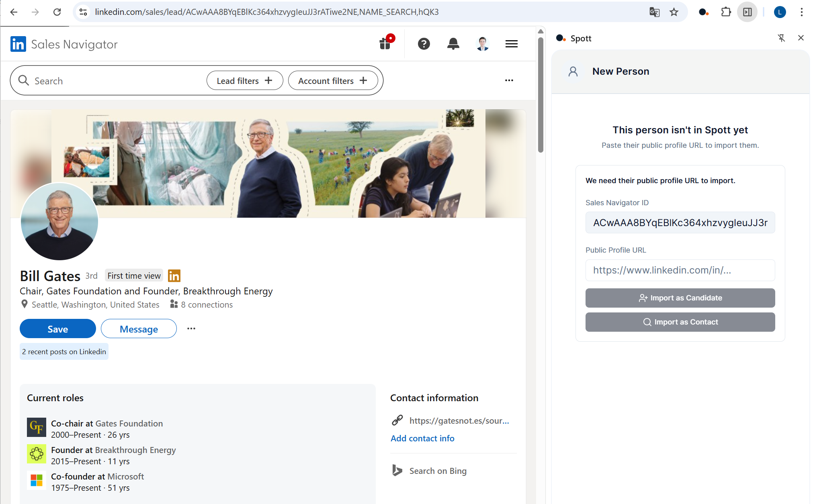Open the three-dot menu beside the search bar
The height and width of the screenshot is (504, 813).
pos(509,80)
